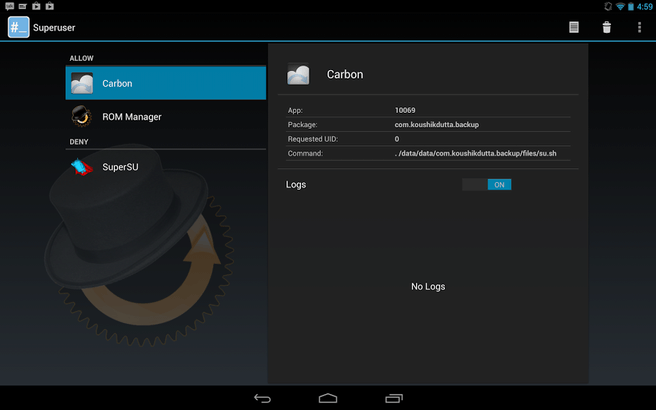Select SuperSU in the Deny list
The image size is (656, 410).
coord(166,167)
